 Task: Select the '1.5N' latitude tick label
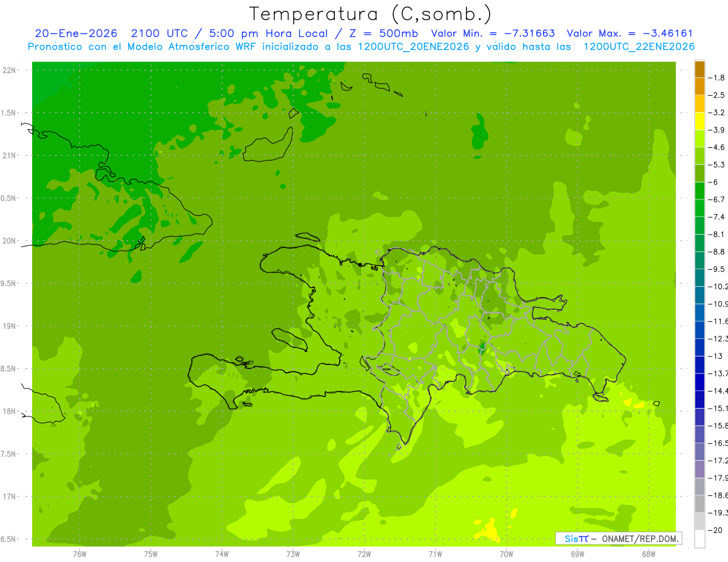8,113
